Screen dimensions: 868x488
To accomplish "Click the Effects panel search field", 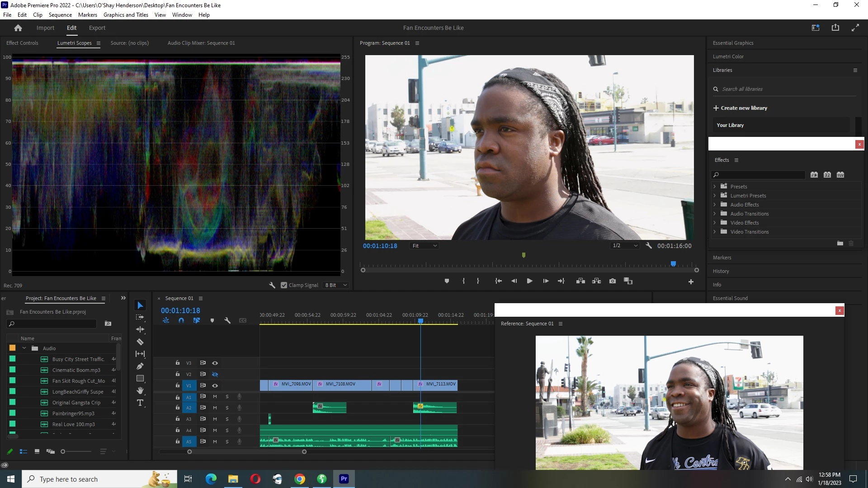I will (x=759, y=175).
